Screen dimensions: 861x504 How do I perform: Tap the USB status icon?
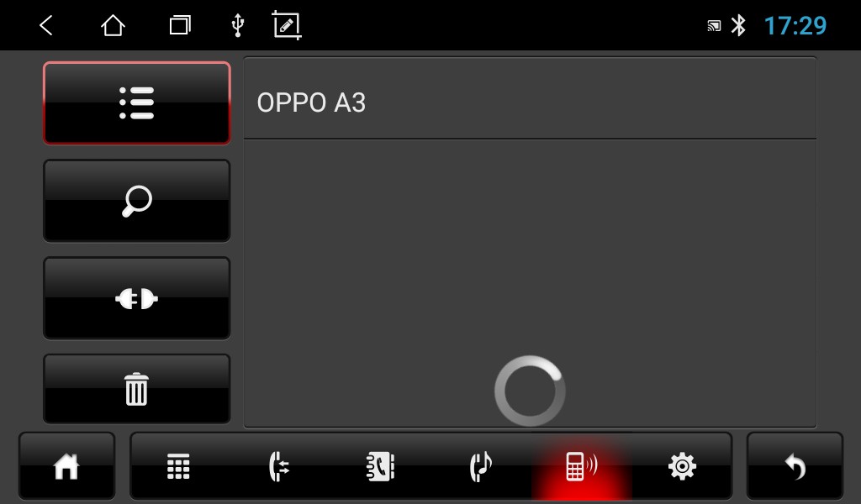pos(238,25)
